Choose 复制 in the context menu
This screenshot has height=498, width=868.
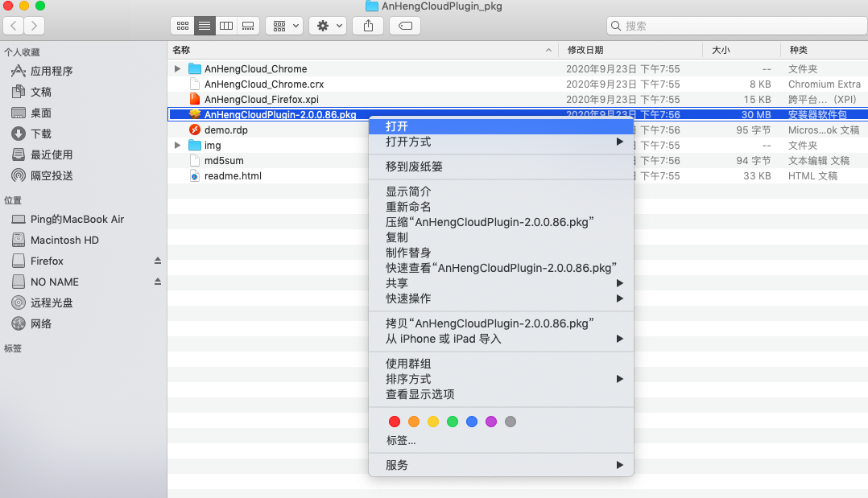point(501,237)
